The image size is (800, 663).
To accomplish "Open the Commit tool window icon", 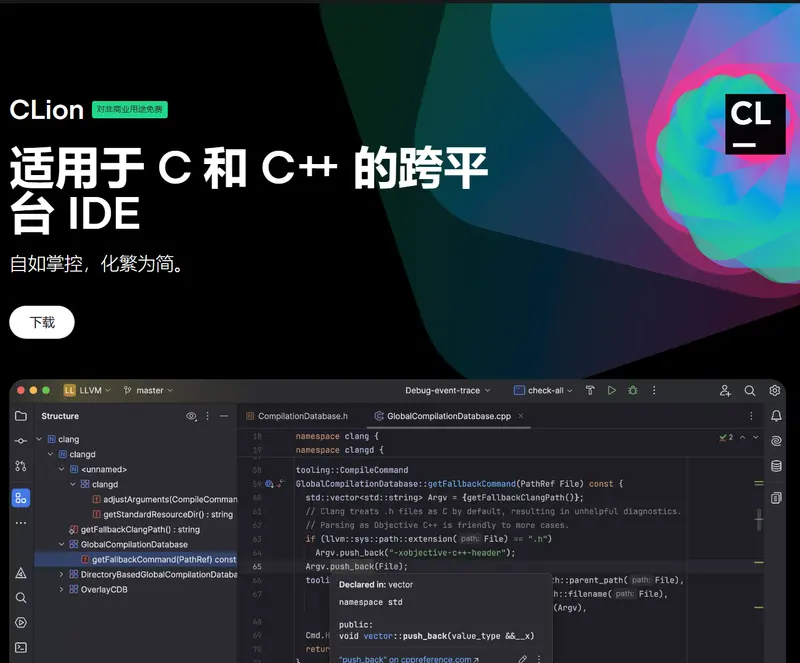I will (21, 440).
